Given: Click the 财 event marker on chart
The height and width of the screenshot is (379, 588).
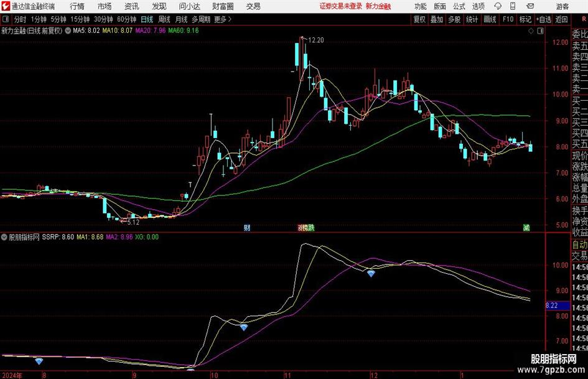Looking at the screenshot, I should tap(247, 228).
